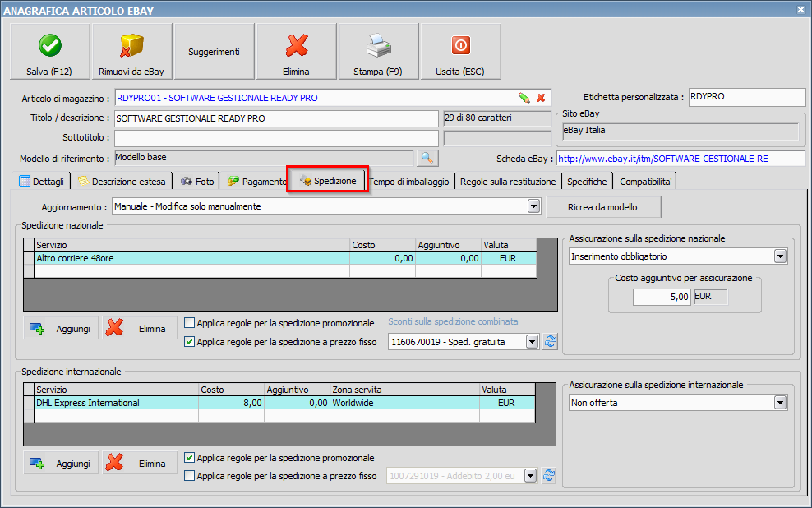The width and height of the screenshot is (812, 508).
Task: Click the red X clear icon for Articolo di magazzino
Action: [541, 97]
